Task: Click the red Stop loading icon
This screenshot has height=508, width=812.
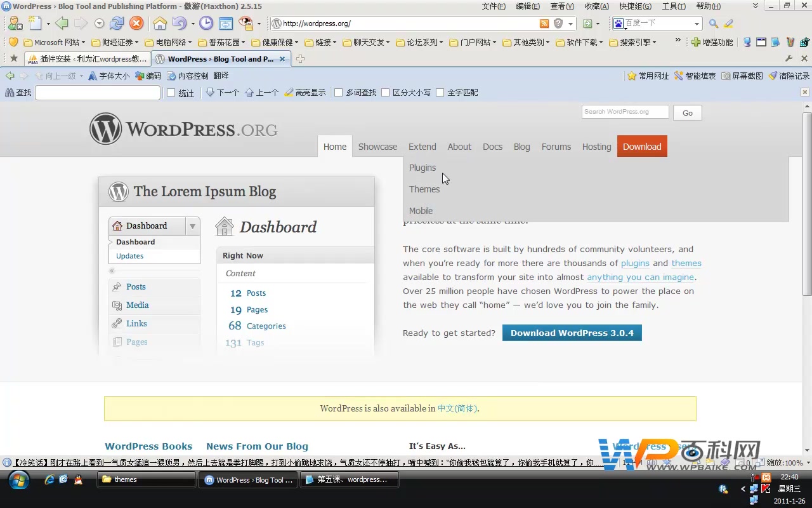Action: coord(136,23)
